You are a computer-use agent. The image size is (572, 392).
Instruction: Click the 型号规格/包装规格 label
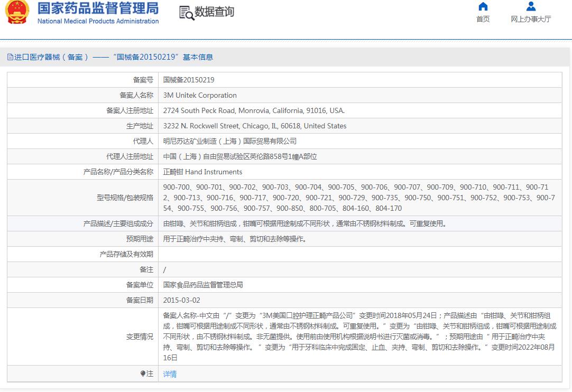tap(125, 198)
